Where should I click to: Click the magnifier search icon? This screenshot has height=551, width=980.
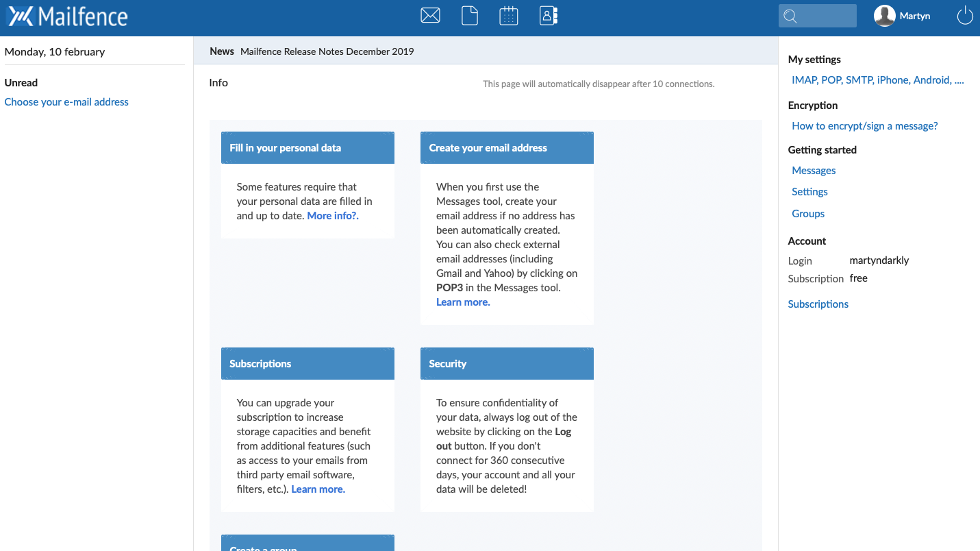790,16
